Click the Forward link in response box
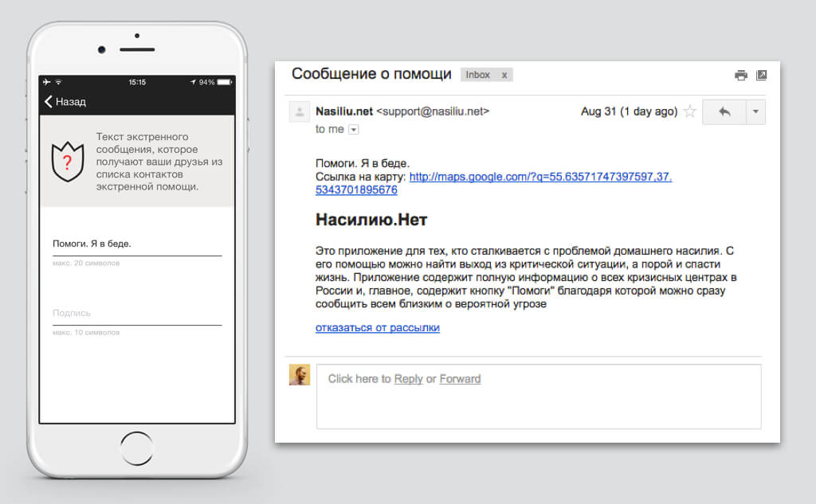The height and width of the screenshot is (504, 816). 460,379
